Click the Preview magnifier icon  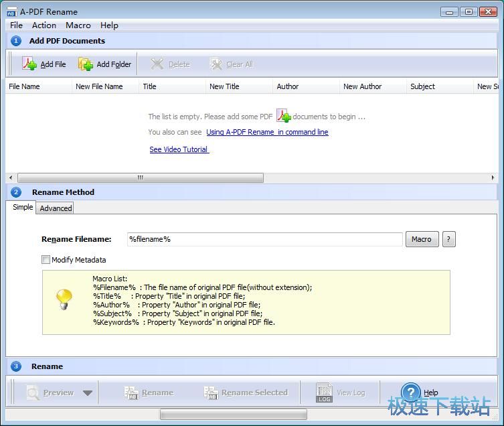33,393
